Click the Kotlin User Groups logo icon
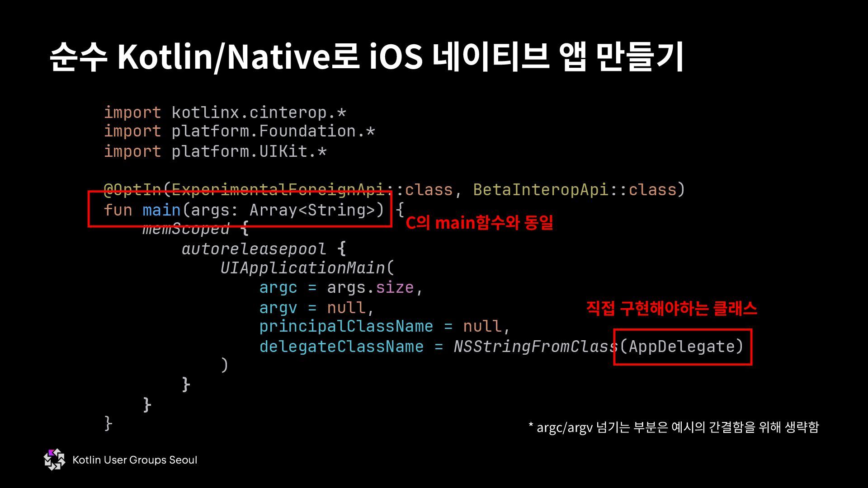Image resolution: width=868 pixels, height=488 pixels. tap(55, 460)
